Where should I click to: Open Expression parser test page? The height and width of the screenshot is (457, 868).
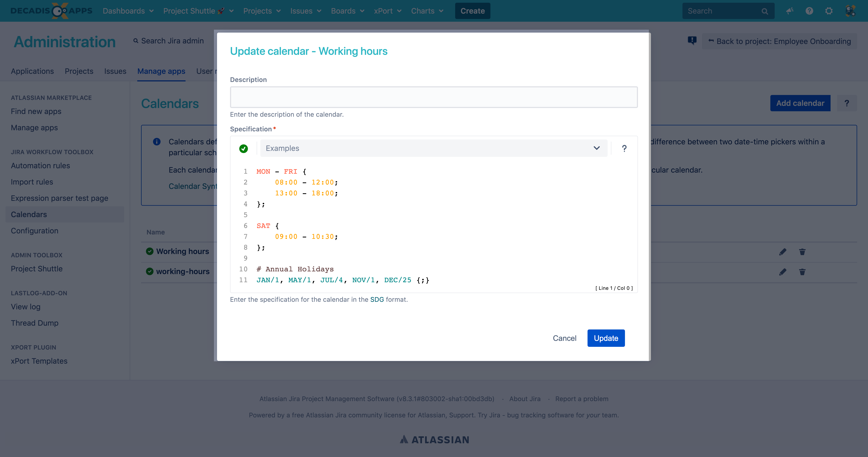click(60, 198)
